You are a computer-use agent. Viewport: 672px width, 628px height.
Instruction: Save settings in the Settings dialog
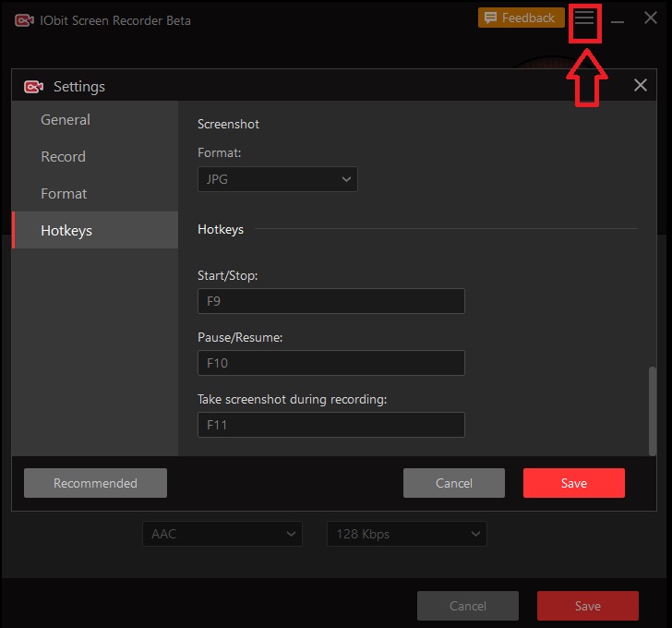(574, 483)
